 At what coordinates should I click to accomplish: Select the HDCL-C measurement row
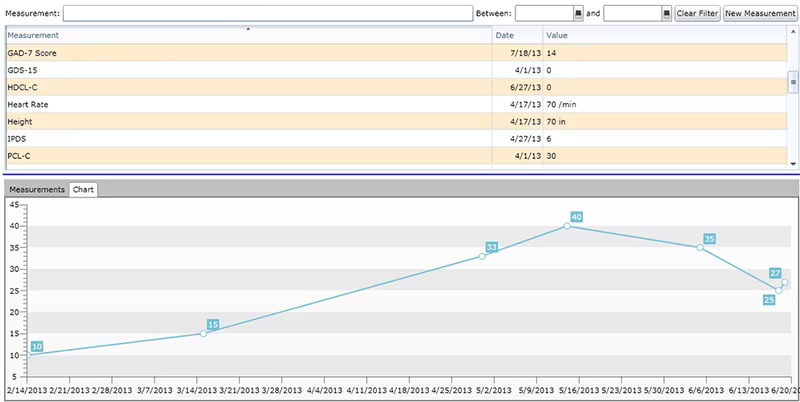[x=396, y=87]
